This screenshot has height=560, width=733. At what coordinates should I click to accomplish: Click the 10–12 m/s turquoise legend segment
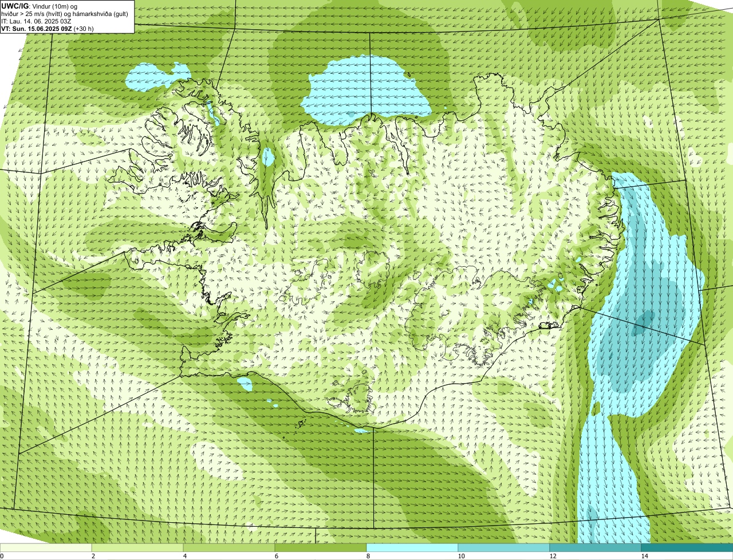point(504,547)
